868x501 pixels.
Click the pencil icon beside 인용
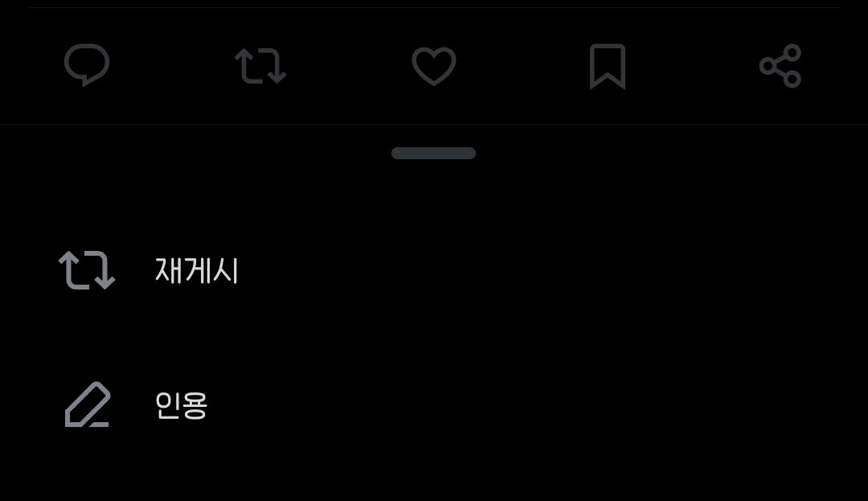point(88,404)
